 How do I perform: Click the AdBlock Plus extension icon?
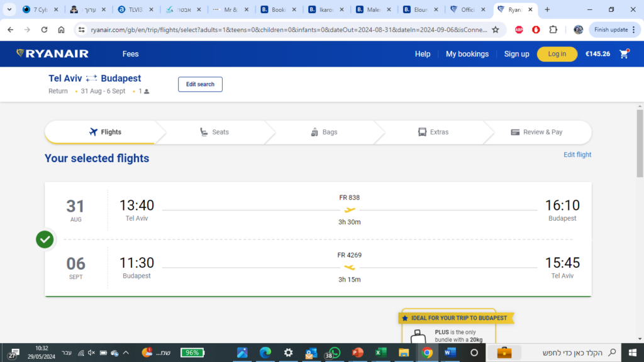coord(519,30)
